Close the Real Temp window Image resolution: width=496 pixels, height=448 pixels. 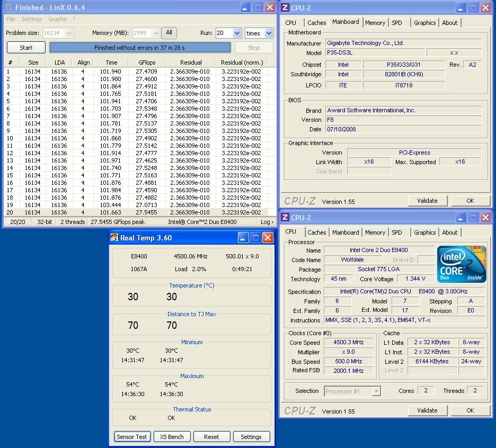pos(268,237)
